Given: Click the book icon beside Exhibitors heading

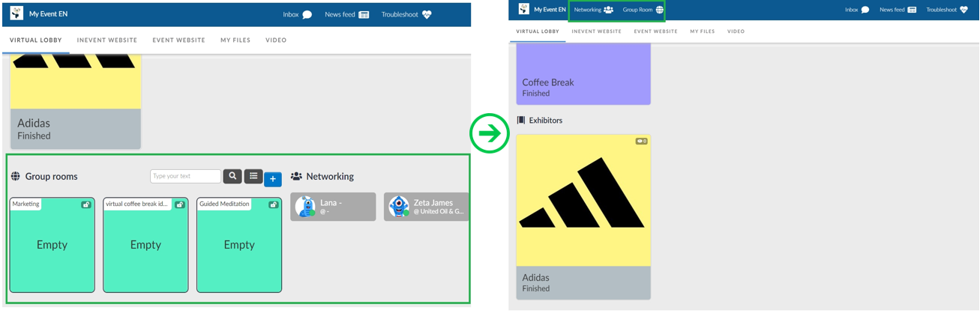Looking at the screenshot, I should (521, 120).
